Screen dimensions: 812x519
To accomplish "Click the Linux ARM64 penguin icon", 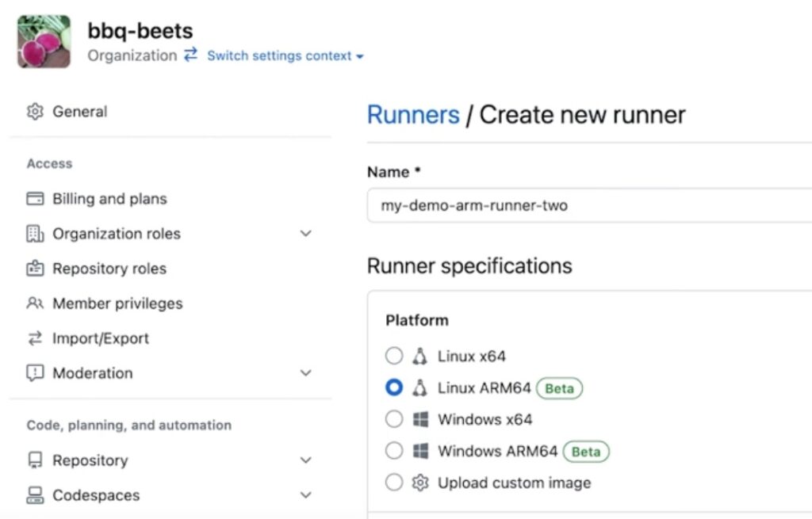I will click(420, 387).
